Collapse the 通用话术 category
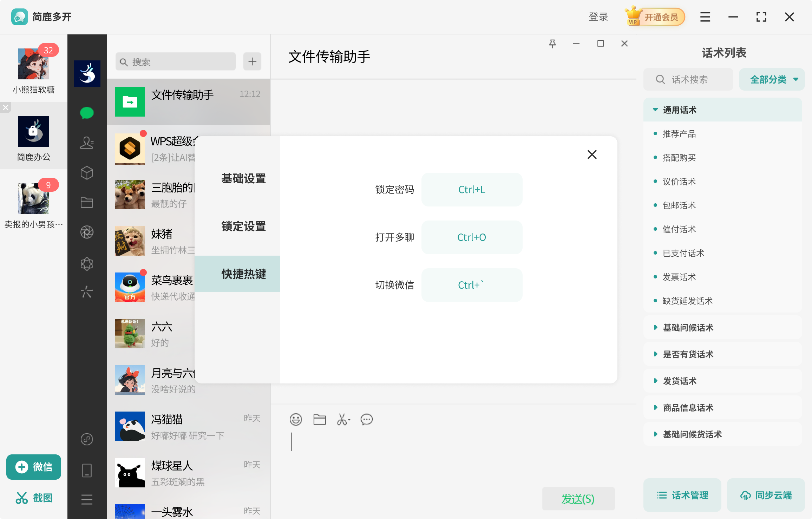The width and height of the screenshot is (812, 519). 679,110
